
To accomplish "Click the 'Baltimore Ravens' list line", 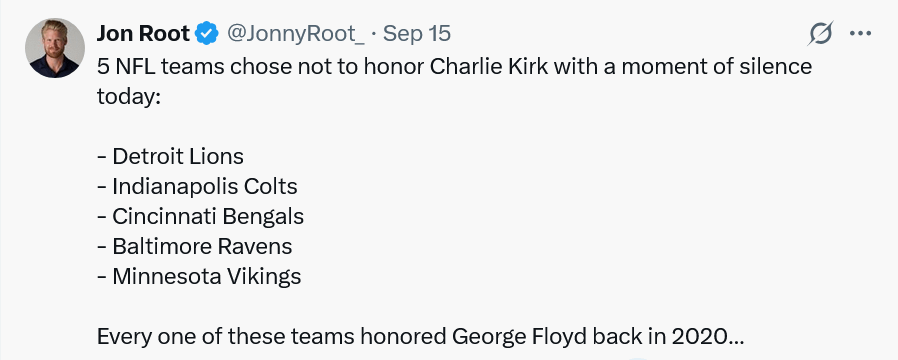I will 195,246.
